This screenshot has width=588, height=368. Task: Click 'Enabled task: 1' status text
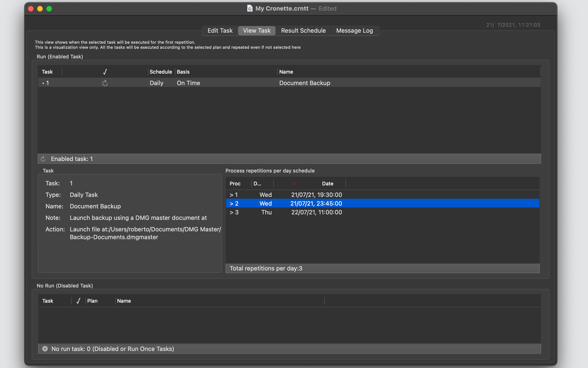coord(72,159)
